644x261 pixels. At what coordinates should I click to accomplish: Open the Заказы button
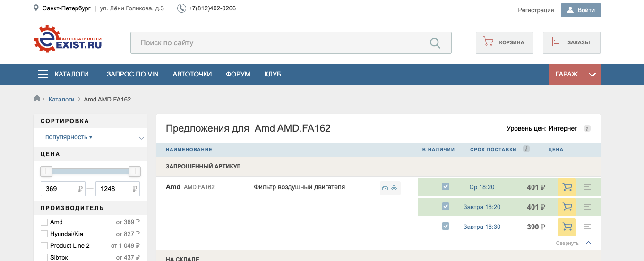(x=572, y=42)
